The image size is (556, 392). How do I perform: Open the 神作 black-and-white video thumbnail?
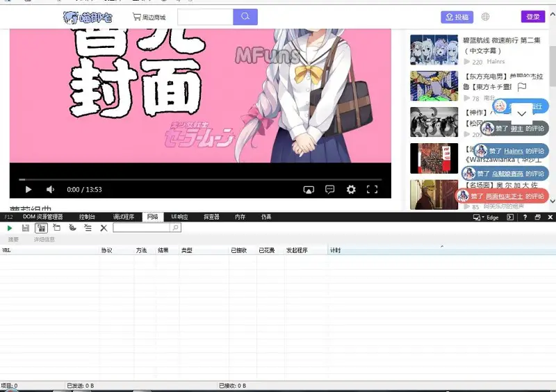(x=434, y=122)
